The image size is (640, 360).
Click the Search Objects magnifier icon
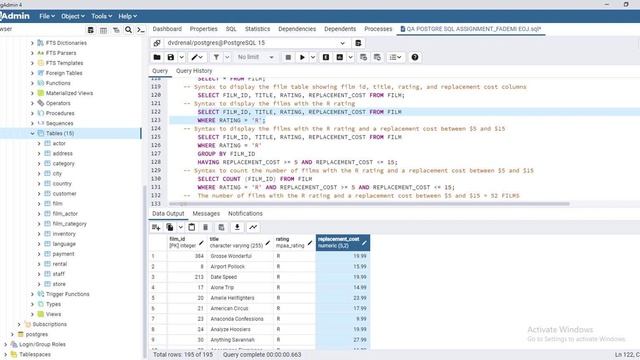pyautogui.click(x=128, y=30)
